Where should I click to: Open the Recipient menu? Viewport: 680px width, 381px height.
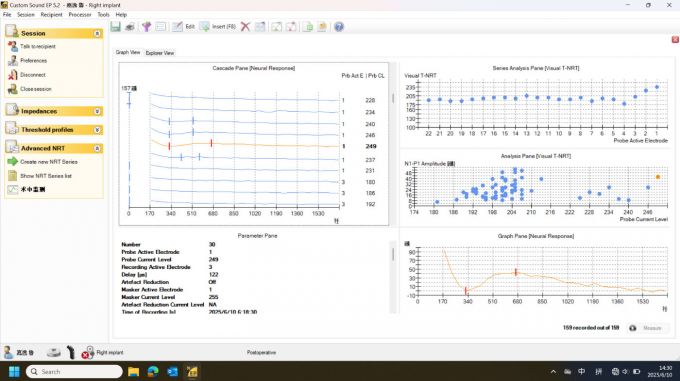click(x=52, y=15)
